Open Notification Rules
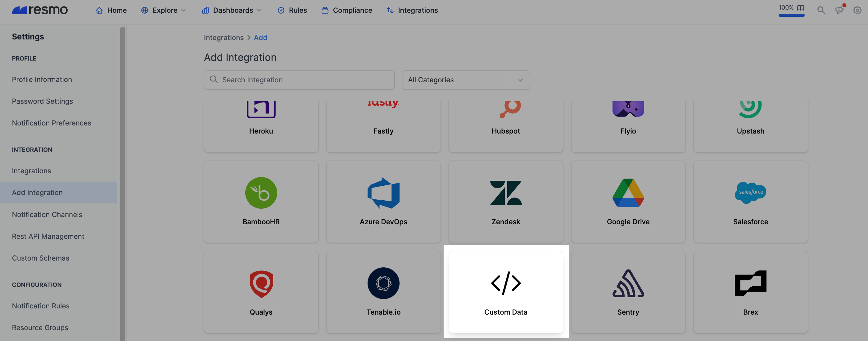The image size is (868, 341). click(x=41, y=306)
